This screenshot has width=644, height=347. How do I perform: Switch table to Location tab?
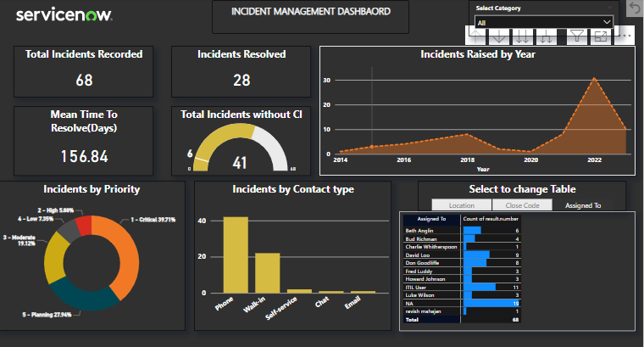(x=462, y=205)
